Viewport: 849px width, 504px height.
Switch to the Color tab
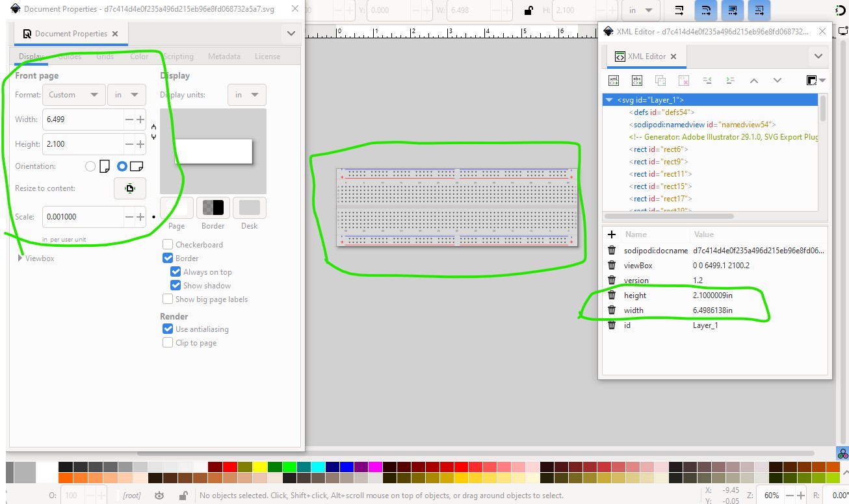click(x=139, y=57)
